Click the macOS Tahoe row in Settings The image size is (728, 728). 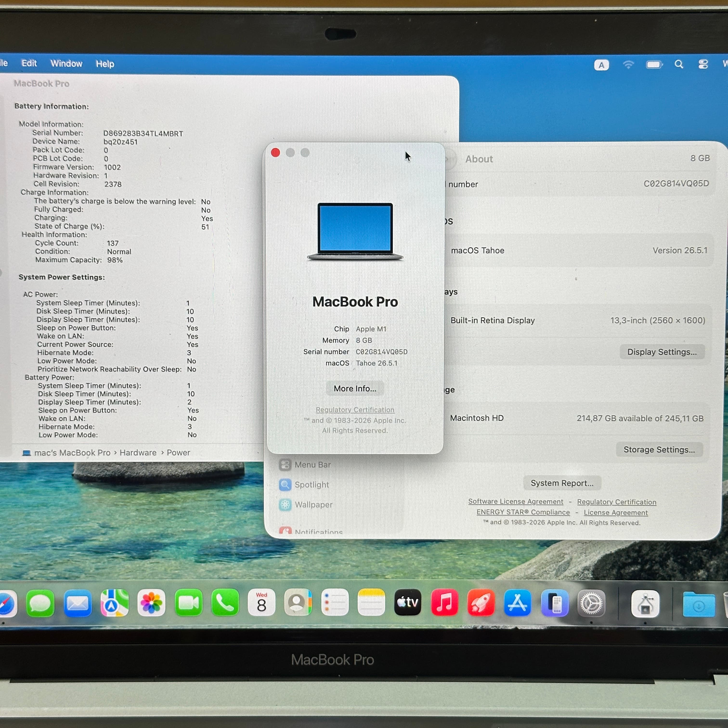[579, 251]
